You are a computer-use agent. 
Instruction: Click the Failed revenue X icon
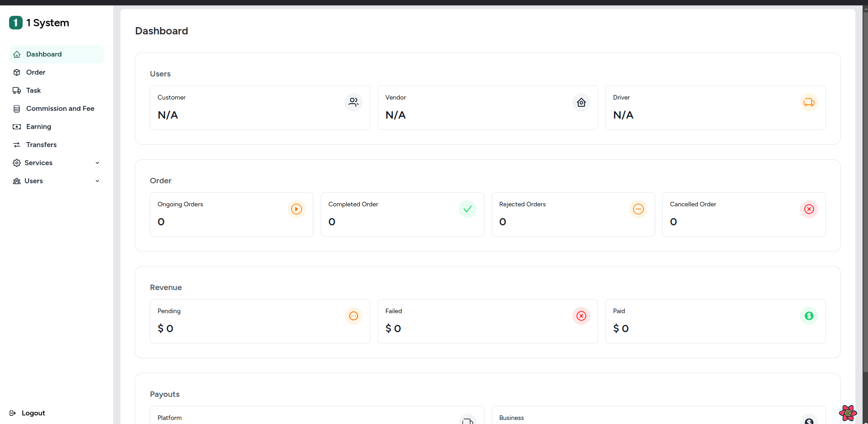point(581,316)
